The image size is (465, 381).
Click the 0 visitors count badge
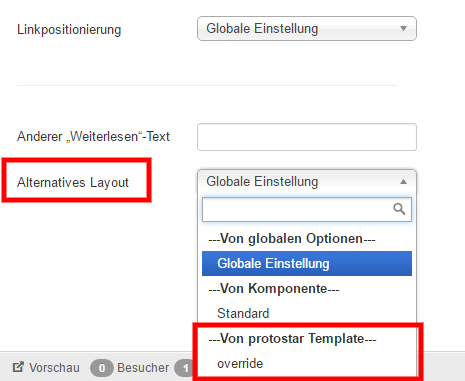click(x=102, y=368)
